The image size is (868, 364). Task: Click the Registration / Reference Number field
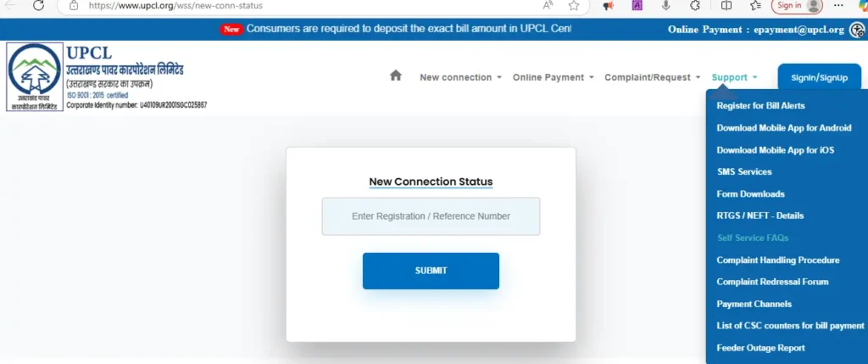click(431, 216)
